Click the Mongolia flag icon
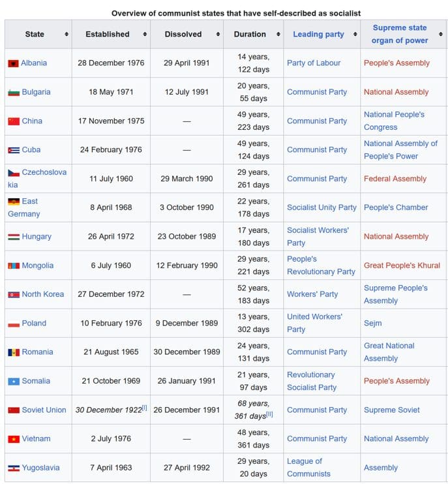448x484 pixels. [x=13, y=266]
